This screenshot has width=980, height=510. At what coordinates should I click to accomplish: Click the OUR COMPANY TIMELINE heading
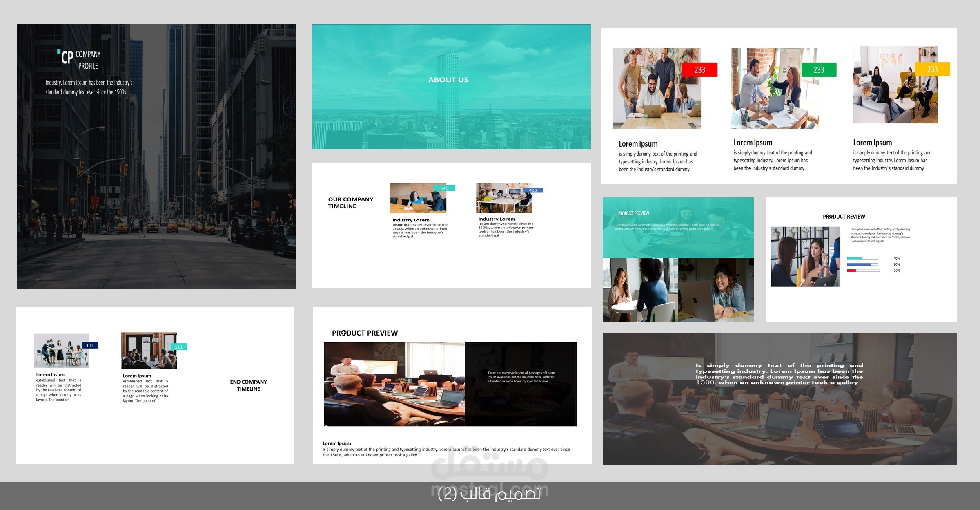[x=350, y=203]
